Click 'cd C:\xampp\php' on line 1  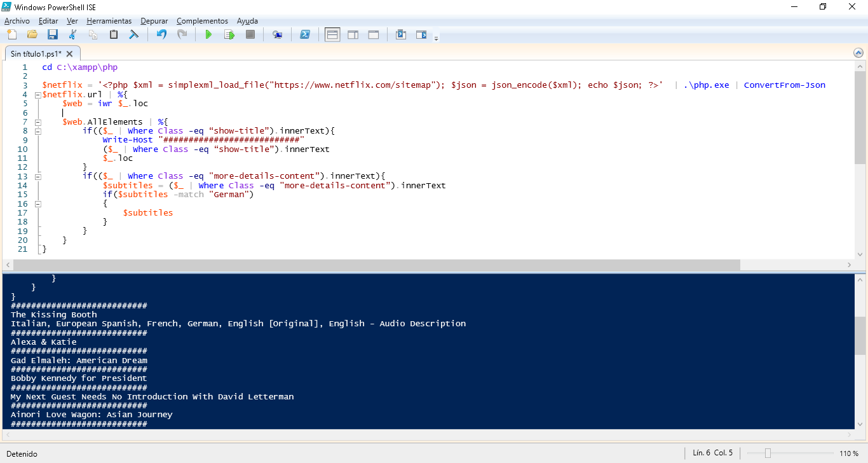point(80,67)
